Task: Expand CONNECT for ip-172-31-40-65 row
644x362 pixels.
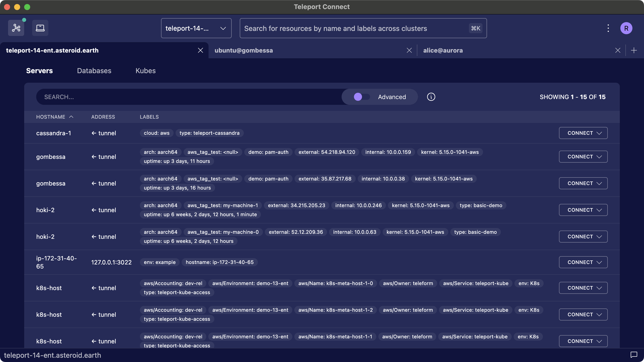Action: pos(583,262)
